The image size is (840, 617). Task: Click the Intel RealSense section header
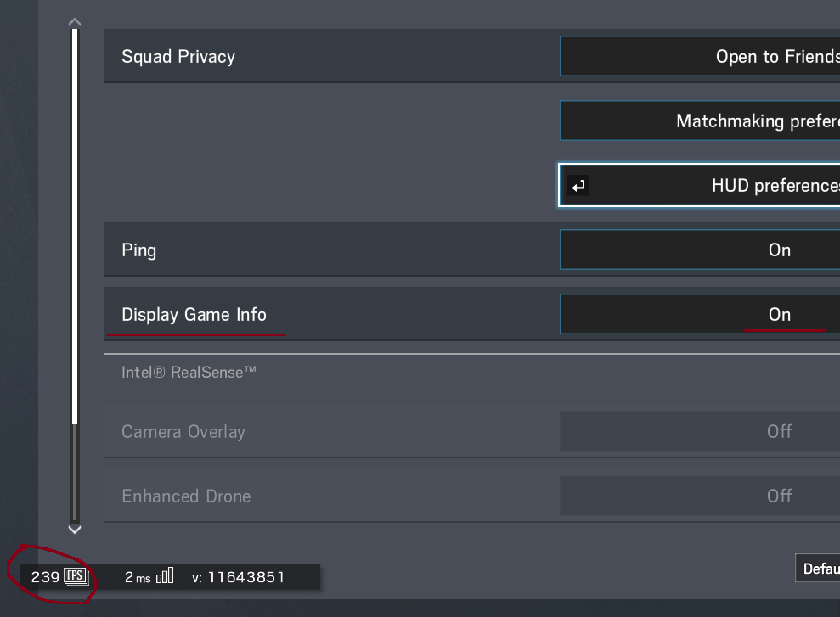[189, 373]
